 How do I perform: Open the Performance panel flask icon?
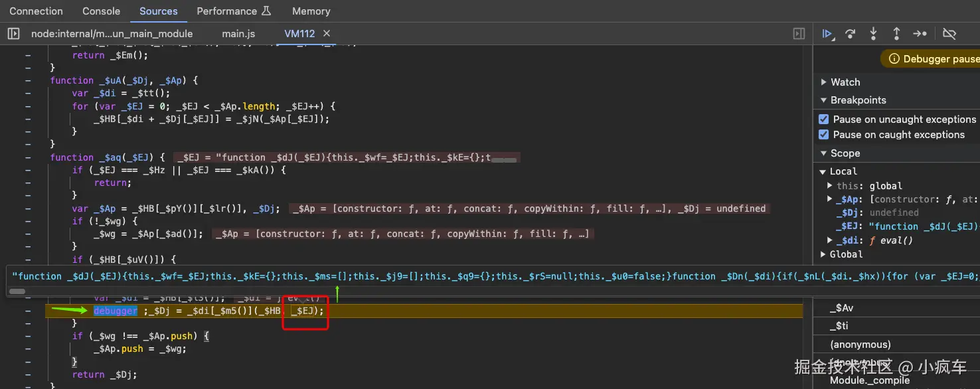(x=266, y=11)
